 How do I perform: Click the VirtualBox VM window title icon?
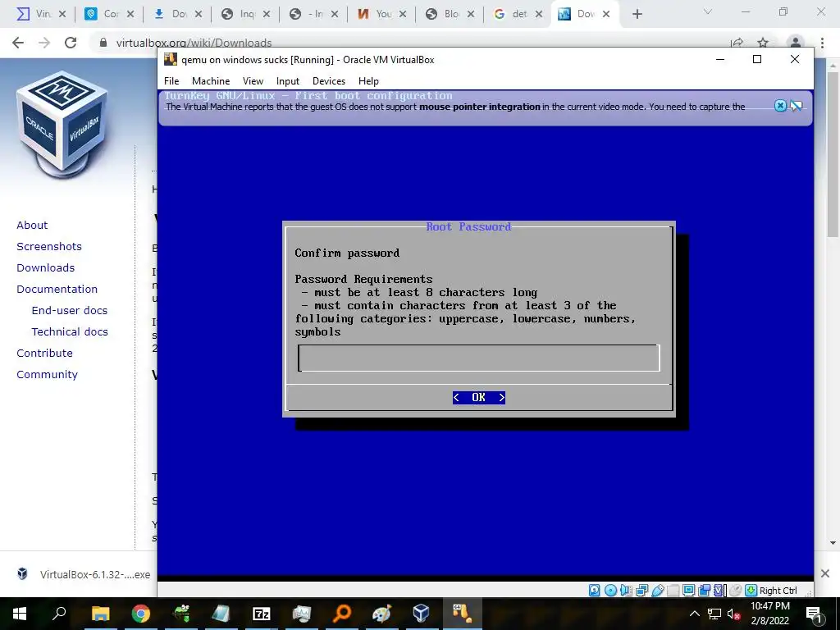click(171, 59)
